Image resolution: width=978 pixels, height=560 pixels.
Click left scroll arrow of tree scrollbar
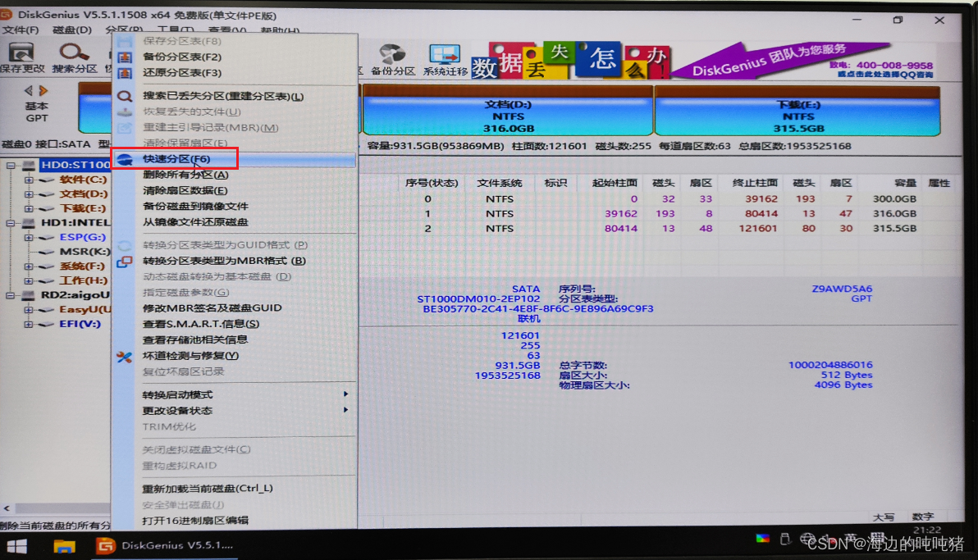[x=7, y=508]
